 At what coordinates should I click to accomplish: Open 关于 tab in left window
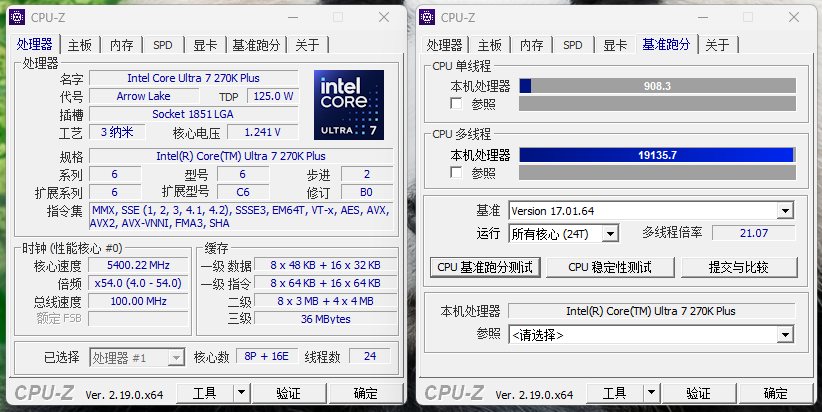(x=307, y=46)
